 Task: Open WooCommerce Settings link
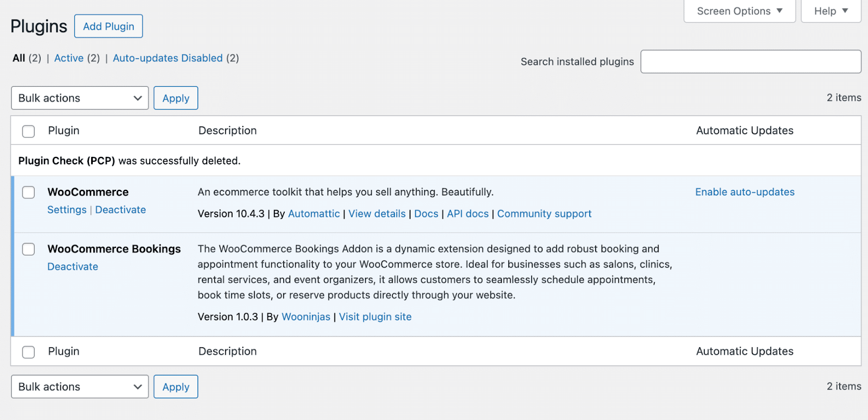click(x=67, y=210)
